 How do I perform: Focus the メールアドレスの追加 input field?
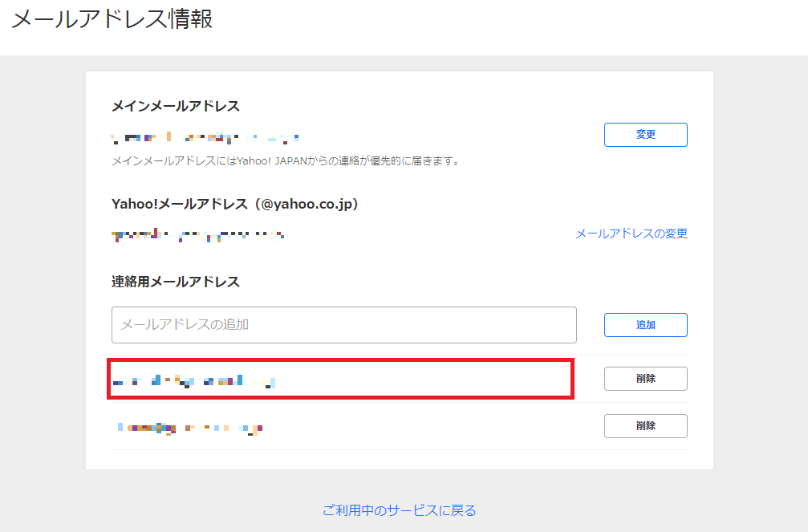click(x=343, y=325)
